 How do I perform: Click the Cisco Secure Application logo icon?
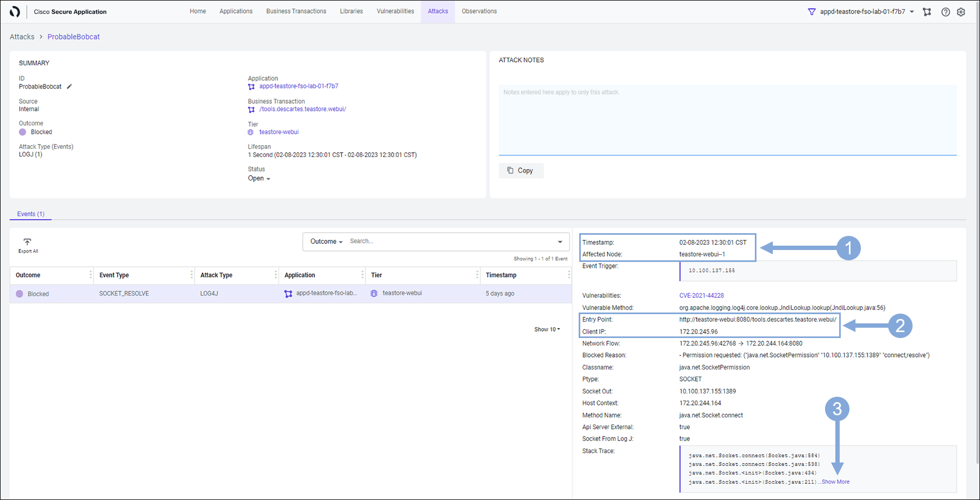(15, 11)
